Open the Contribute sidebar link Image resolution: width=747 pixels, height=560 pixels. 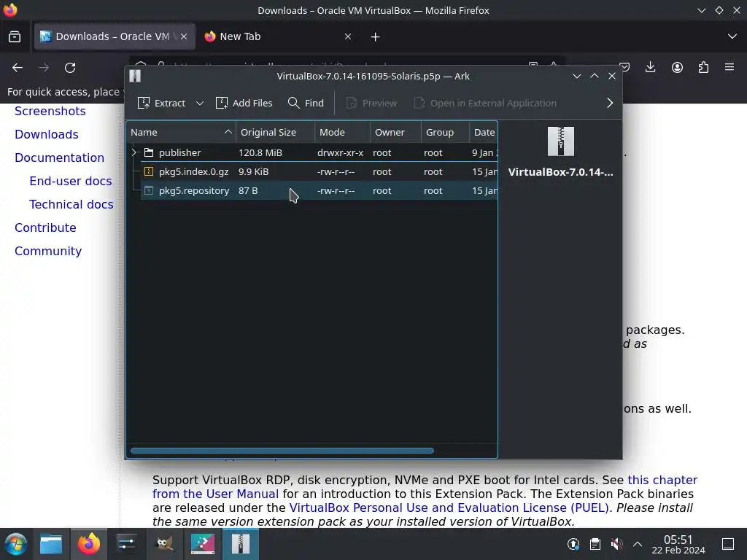45,227
